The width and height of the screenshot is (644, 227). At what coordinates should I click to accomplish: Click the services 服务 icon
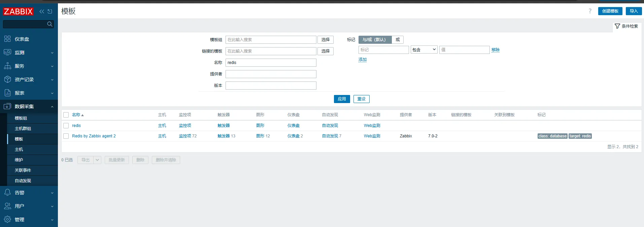[x=7, y=66]
